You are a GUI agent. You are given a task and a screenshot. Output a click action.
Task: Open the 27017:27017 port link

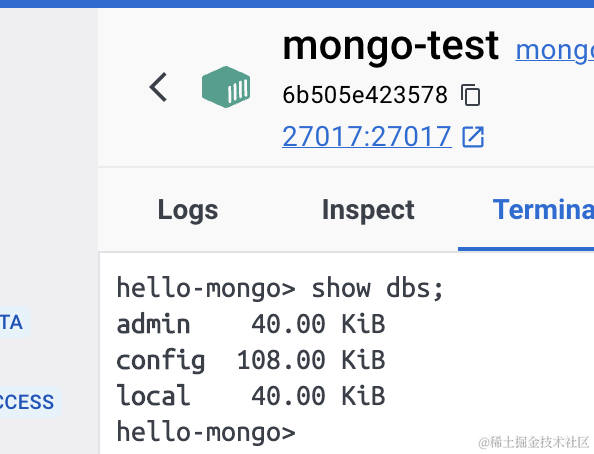(367, 136)
